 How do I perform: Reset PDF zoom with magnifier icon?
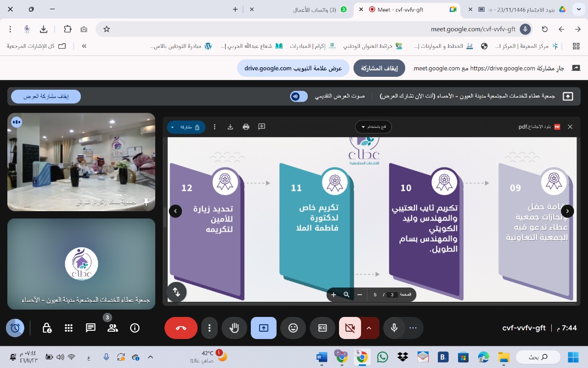[x=346, y=294]
